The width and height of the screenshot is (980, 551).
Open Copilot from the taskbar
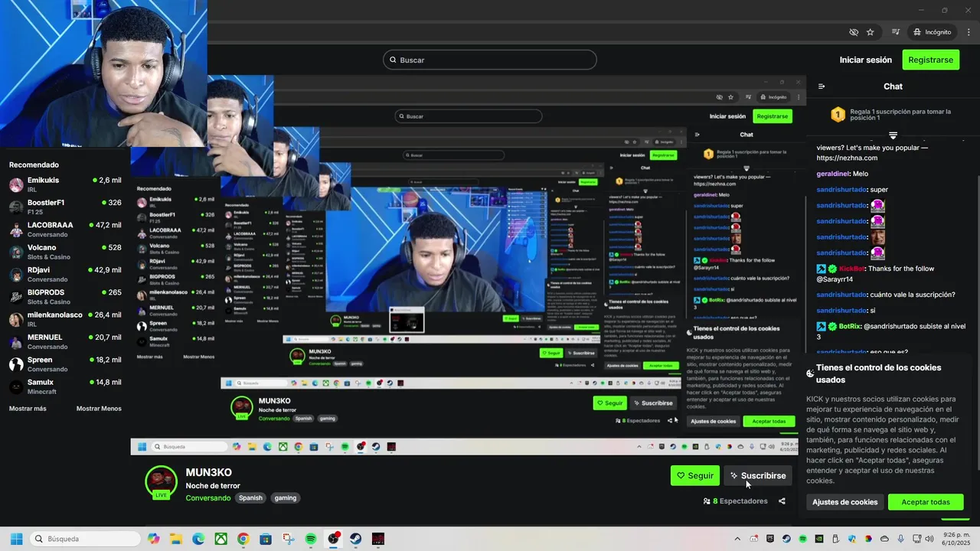pyautogui.click(x=154, y=539)
